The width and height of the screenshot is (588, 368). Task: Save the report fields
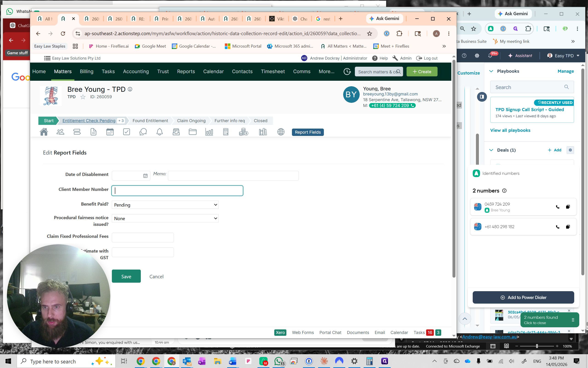[x=126, y=276]
